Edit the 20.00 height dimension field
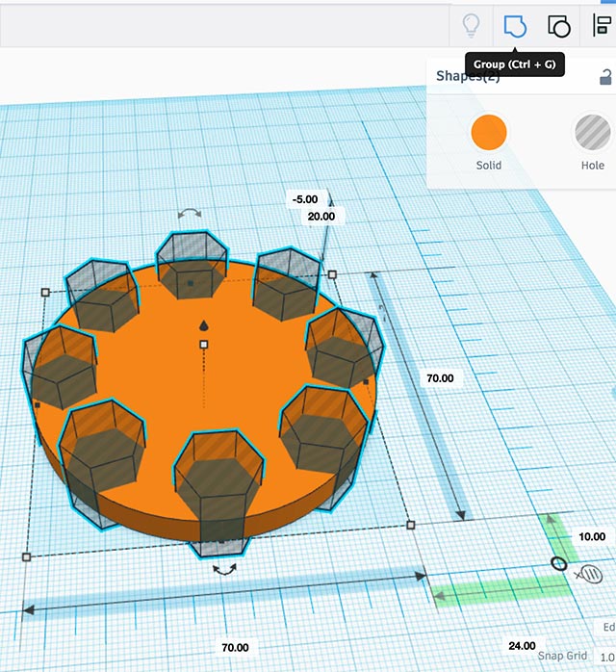Image resolution: width=616 pixels, height=672 pixels. coord(321,217)
